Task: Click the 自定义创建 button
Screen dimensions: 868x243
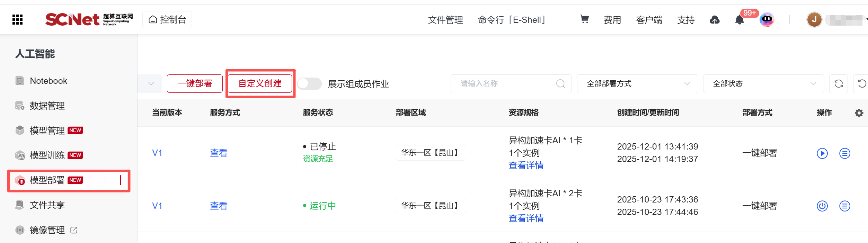Action: (x=260, y=84)
